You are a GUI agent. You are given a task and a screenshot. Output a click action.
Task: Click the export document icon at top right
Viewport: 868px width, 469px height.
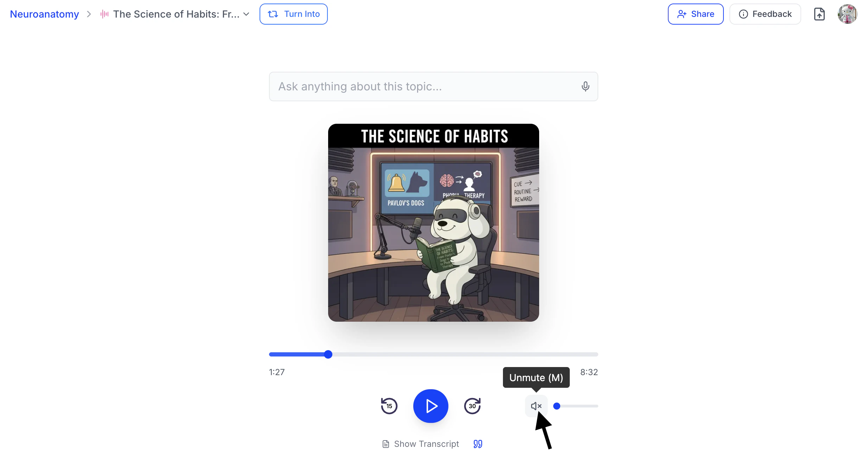click(x=819, y=14)
